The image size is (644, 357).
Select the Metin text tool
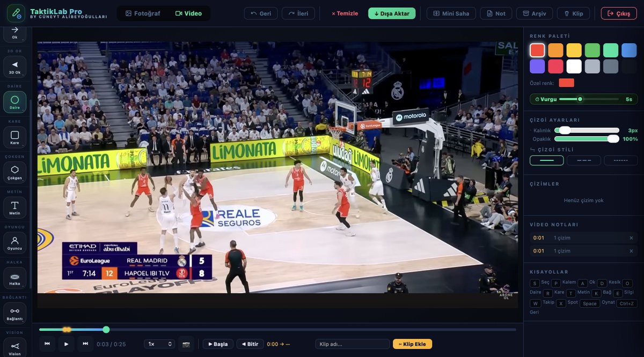14,207
